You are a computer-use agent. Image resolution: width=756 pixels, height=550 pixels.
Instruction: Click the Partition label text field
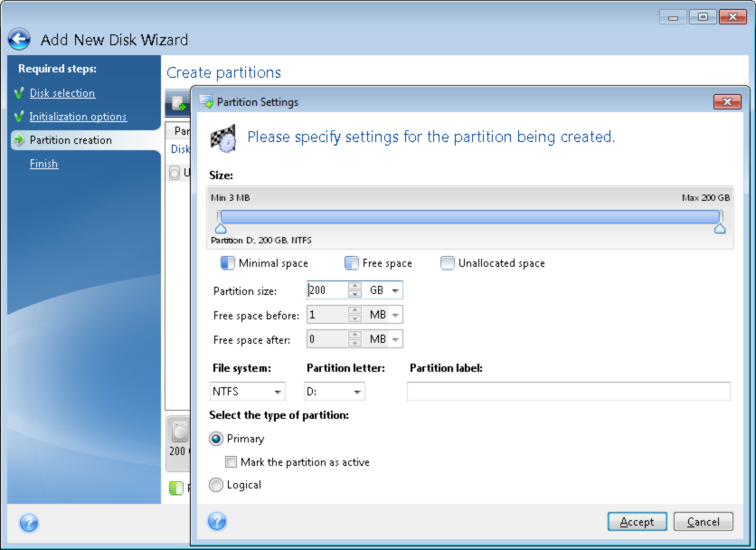coord(568,392)
